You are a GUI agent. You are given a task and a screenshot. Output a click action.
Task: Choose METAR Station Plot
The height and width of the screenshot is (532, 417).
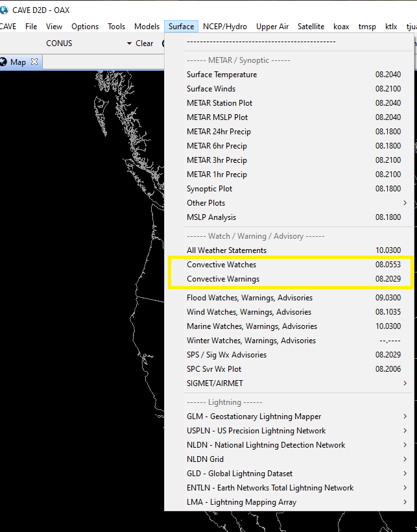click(x=219, y=103)
